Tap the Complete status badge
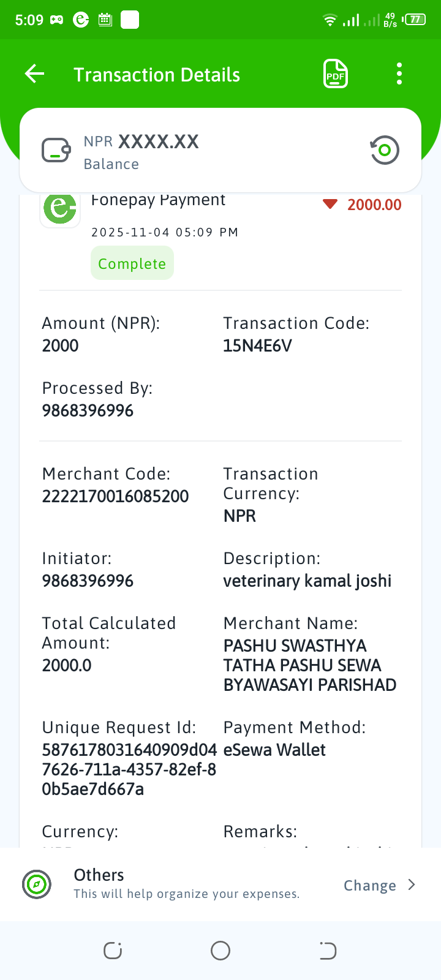This screenshot has width=441, height=980. (x=132, y=263)
